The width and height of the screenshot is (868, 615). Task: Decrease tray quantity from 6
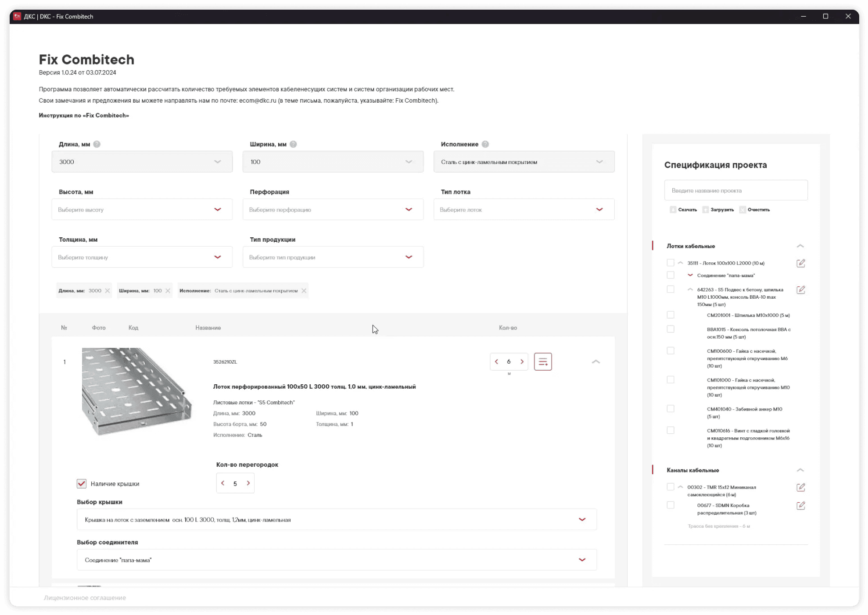(x=496, y=362)
